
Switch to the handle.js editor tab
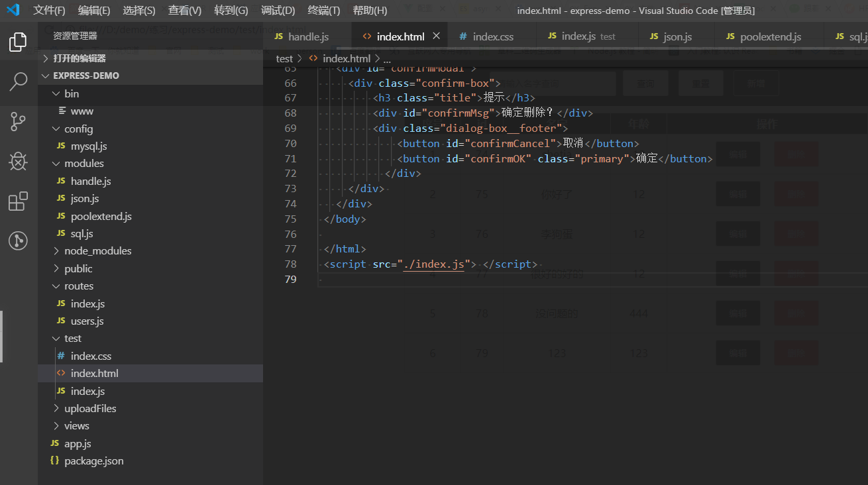pyautogui.click(x=307, y=36)
